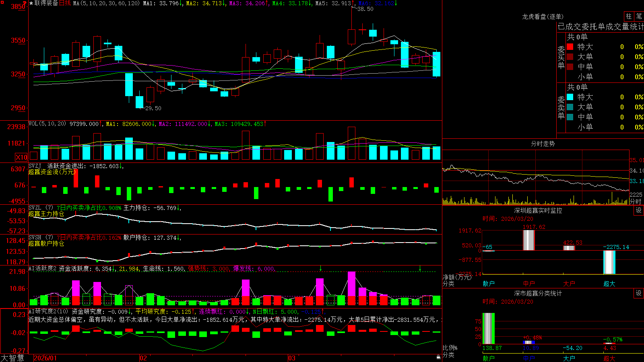Open 设 settings for 深圳超赢实时监控

pos(639,210)
